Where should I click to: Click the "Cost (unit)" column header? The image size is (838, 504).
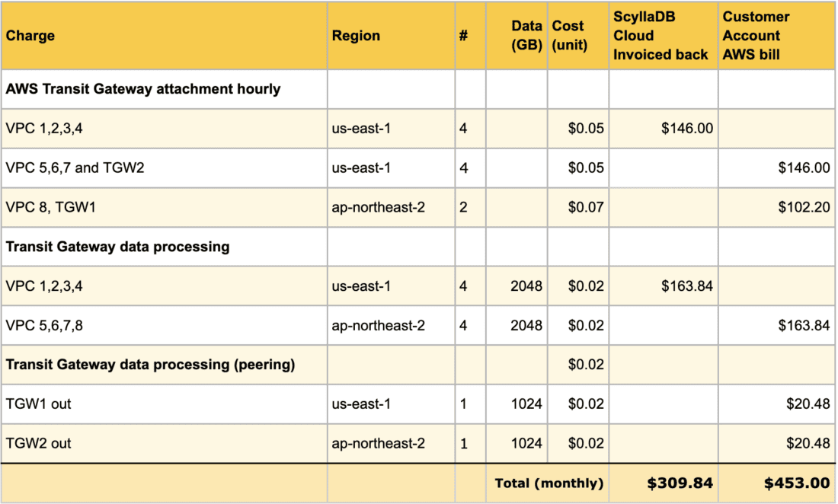click(577, 36)
